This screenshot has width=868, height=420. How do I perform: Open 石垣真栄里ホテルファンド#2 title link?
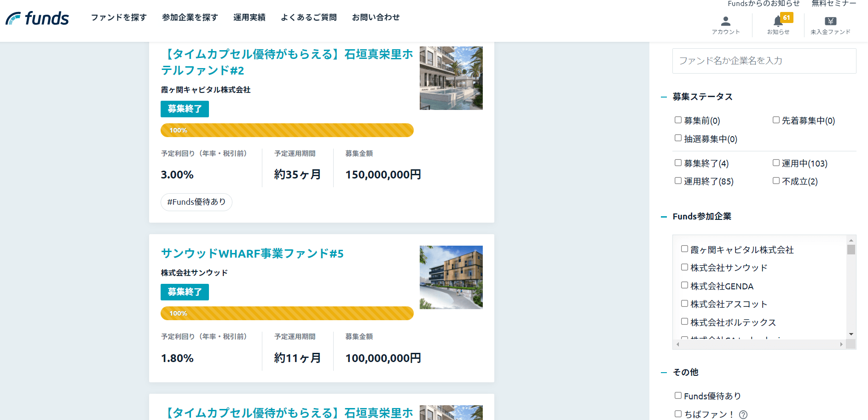pyautogui.click(x=287, y=62)
